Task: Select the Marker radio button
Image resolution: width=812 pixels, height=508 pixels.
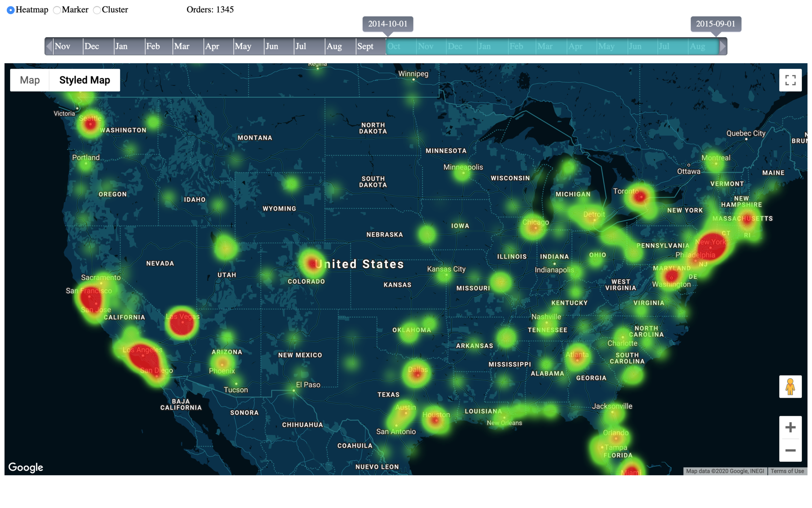Action: (57, 10)
